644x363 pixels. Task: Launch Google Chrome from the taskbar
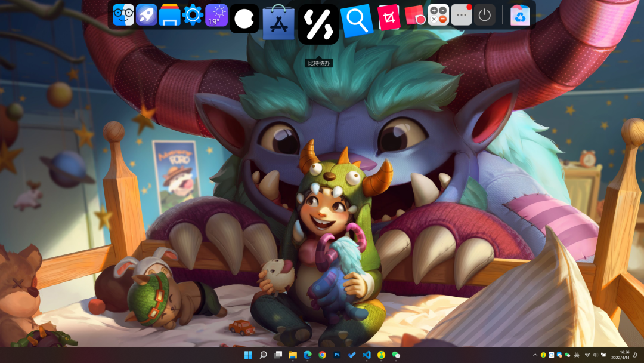(x=322, y=355)
